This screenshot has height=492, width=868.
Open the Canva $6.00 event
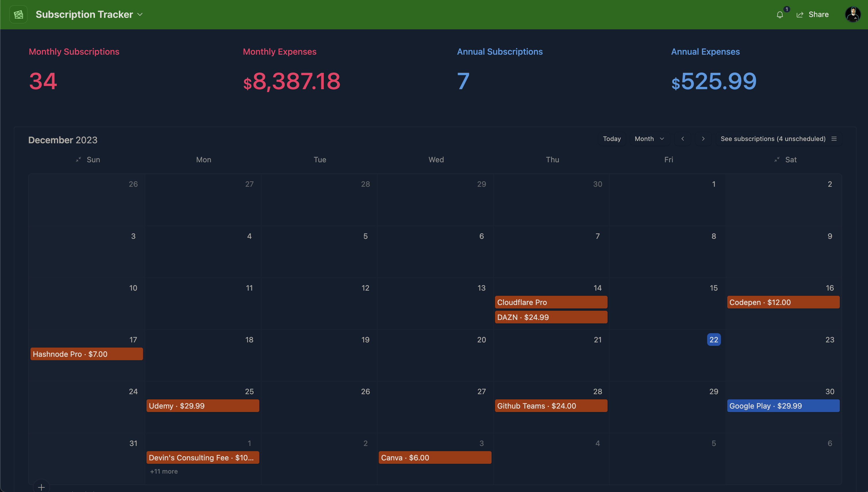[x=435, y=457]
